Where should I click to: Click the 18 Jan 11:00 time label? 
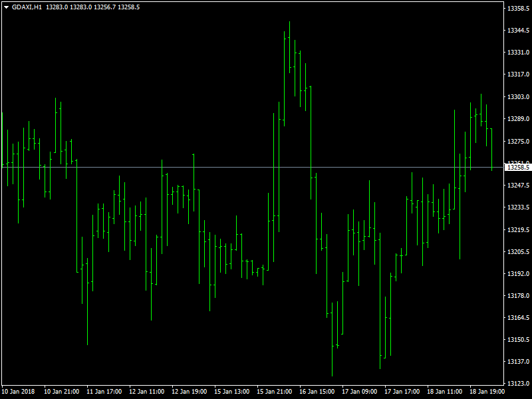click(x=444, y=392)
